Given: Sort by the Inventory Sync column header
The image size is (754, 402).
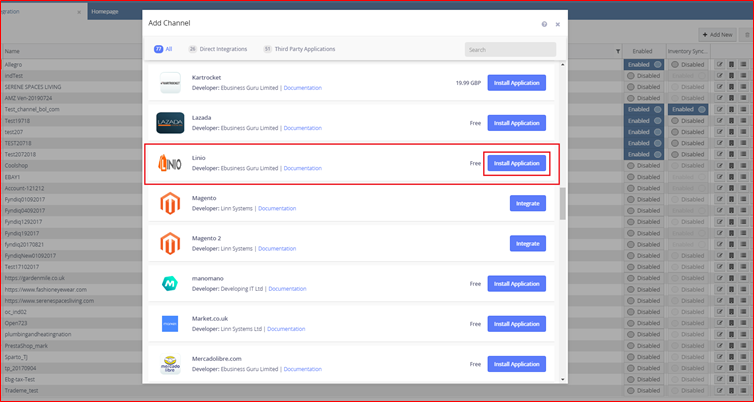Looking at the screenshot, I should (x=686, y=51).
